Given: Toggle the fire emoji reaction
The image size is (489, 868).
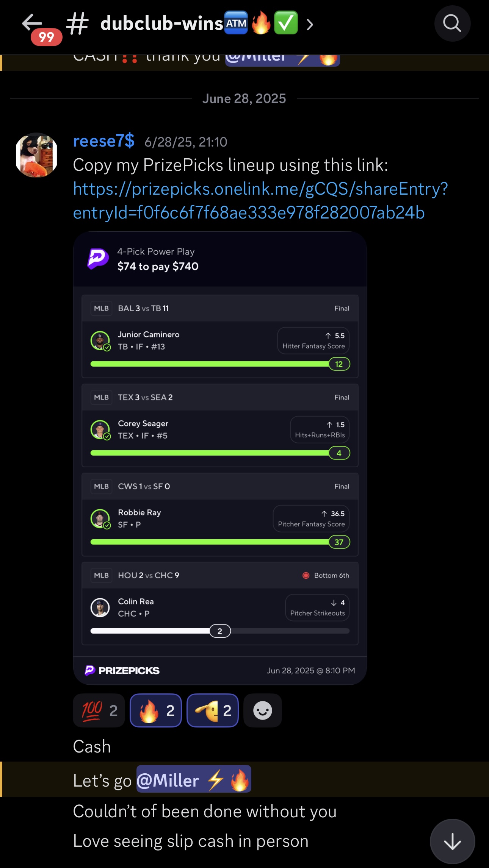Looking at the screenshot, I should tap(156, 710).
